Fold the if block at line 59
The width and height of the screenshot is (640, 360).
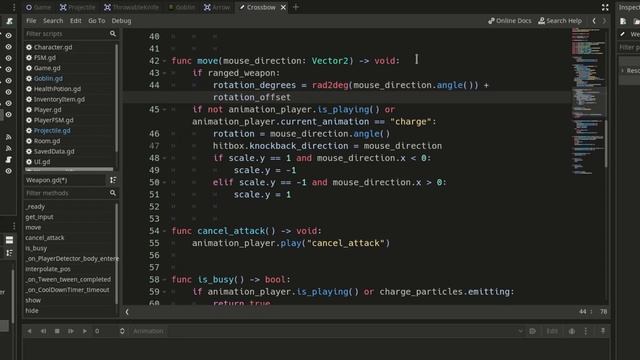164,292
